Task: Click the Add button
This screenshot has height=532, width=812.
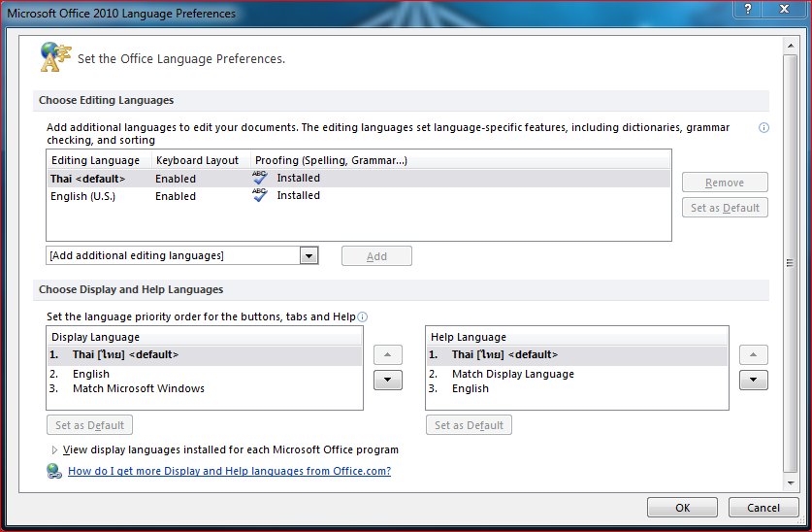Action: click(x=377, y=256)
